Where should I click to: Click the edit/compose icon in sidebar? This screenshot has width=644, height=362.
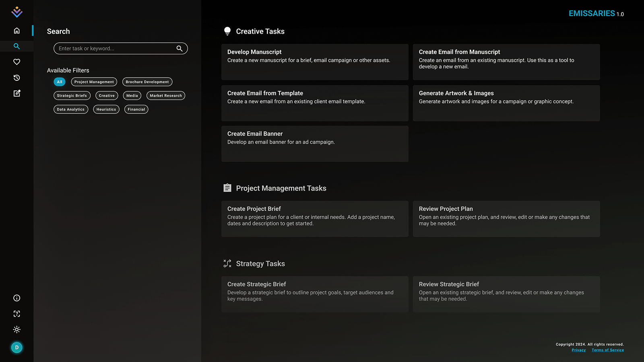17,93
